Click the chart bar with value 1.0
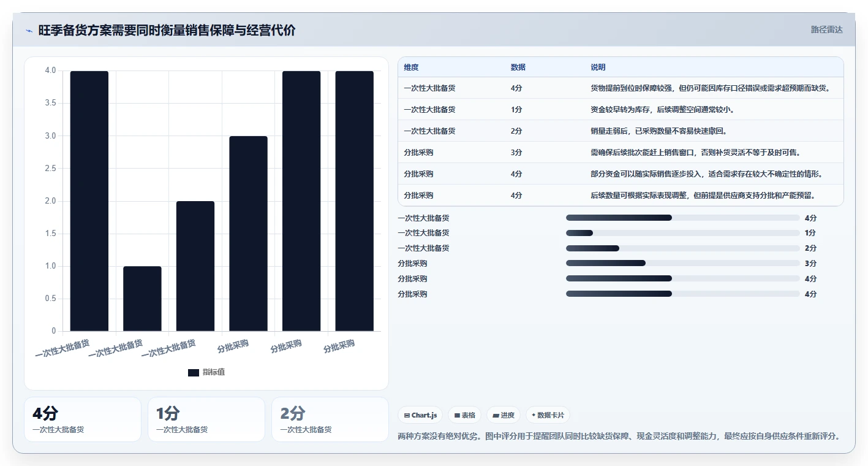868x466 pixels. pyautogui.click(x=142, y=299)
